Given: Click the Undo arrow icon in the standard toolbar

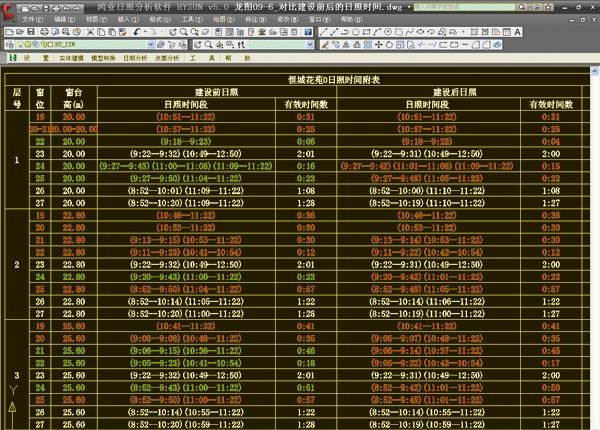Looking at the screenshot, I should (137, 32).
